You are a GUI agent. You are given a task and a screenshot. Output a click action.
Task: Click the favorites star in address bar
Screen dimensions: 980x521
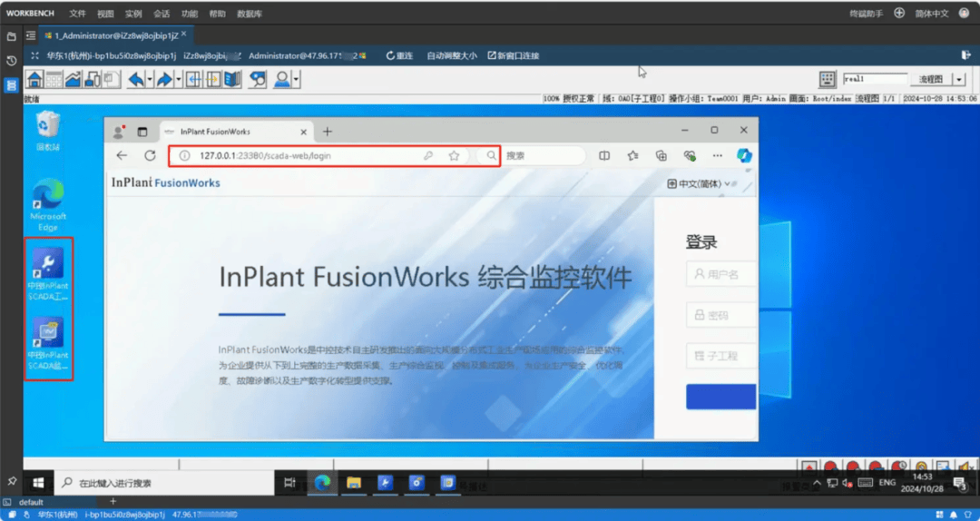click(x=454, y=156)
